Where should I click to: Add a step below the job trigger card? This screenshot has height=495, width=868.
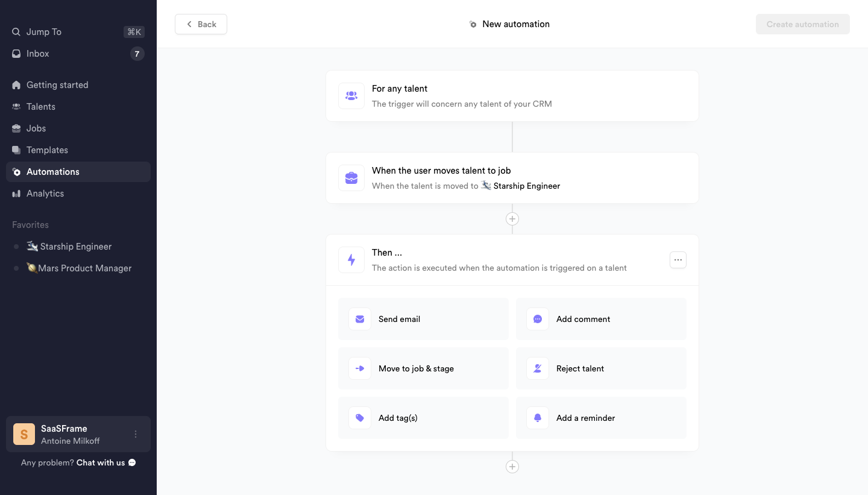(x=512, y=219)
